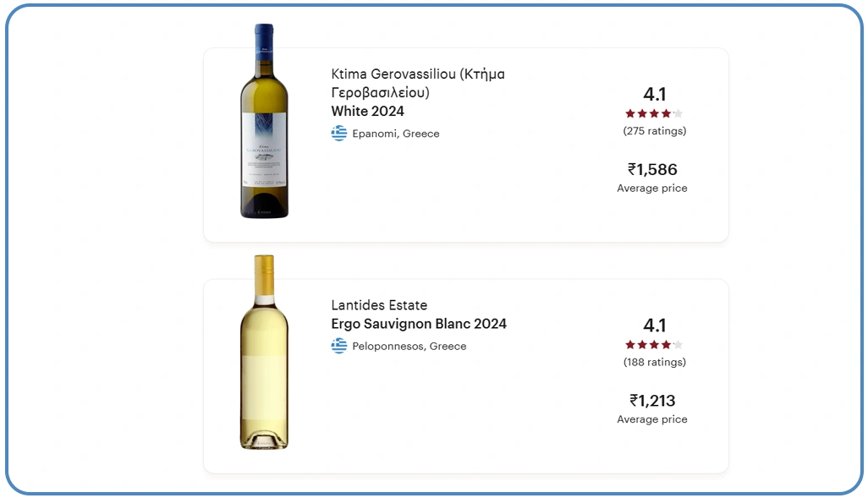Click the star rating of Ktima Gerovassiliou White
This screenshot has width=868, height=498.
pos(653,113)
